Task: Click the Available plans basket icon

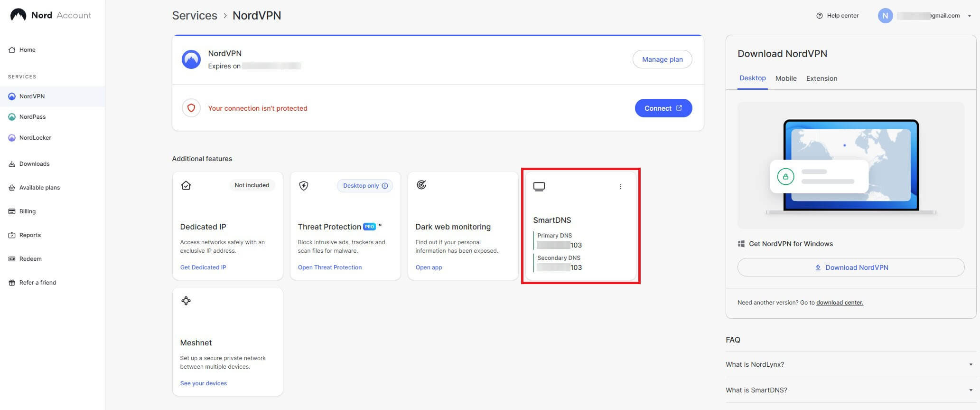Action: 12,188
